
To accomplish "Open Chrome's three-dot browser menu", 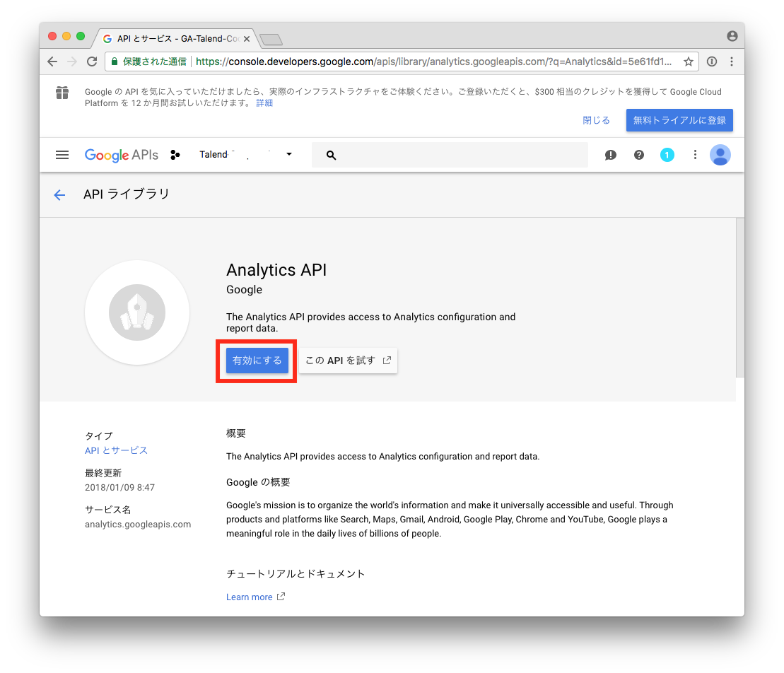I will click(x=733, y=62).
